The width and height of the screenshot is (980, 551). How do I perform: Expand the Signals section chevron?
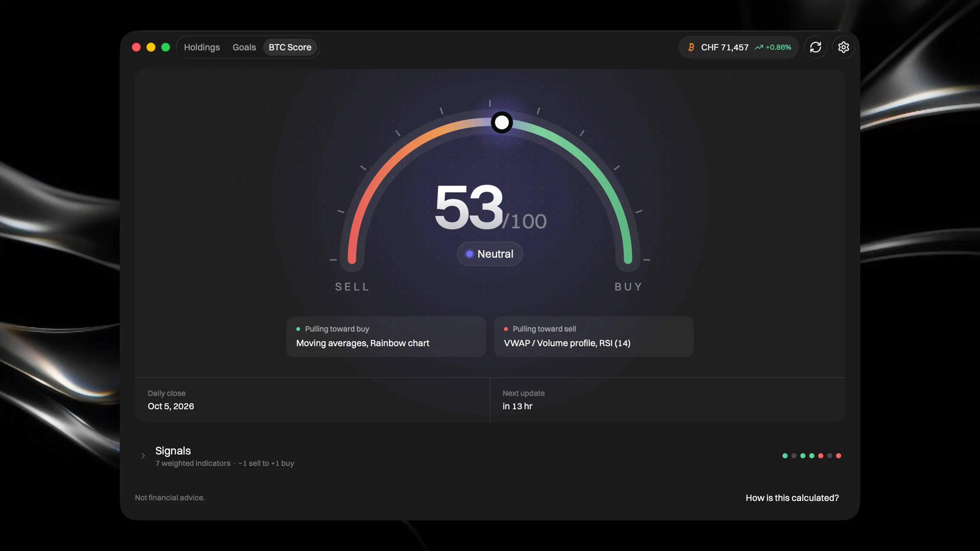tap(143, 455)
